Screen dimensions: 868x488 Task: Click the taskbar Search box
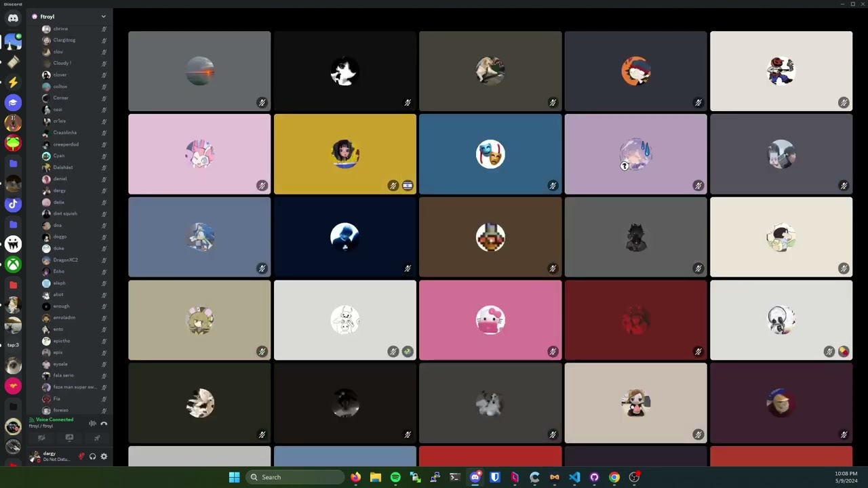pyautogui.click(x=295, y=477)
